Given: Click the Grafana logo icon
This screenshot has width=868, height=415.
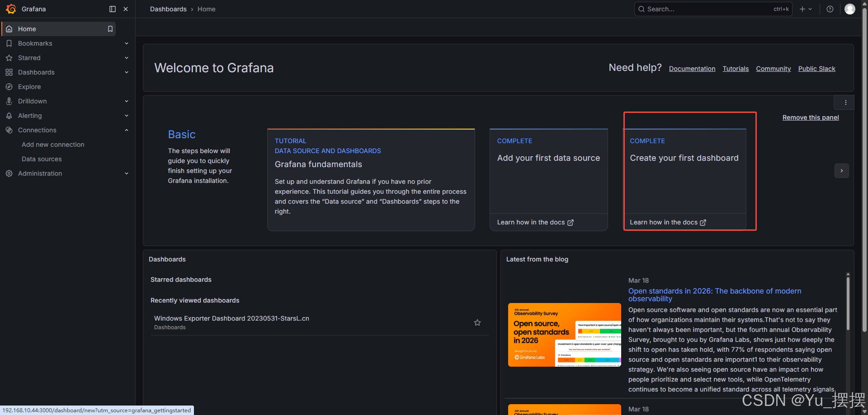Looking at the screenshot, I should point(11,9).
